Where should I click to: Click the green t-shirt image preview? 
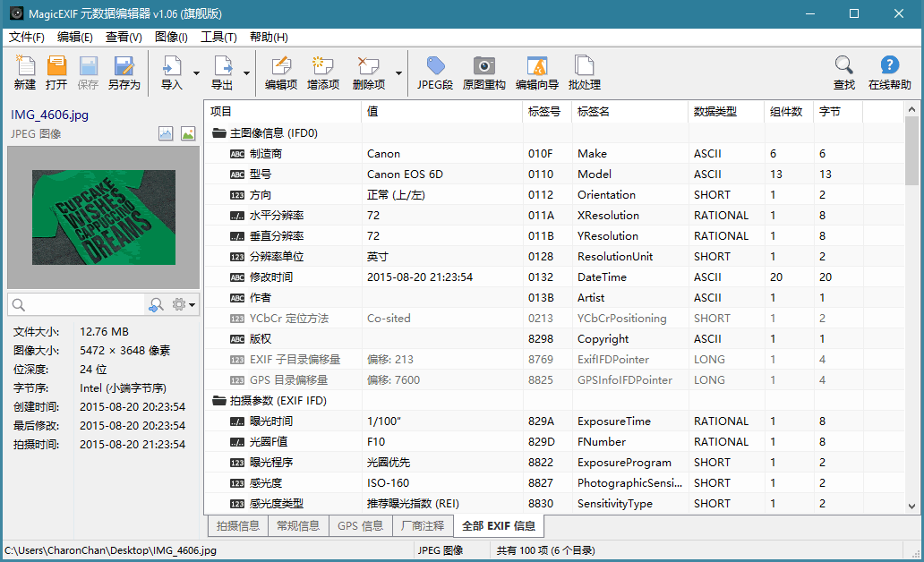pyautogui.click(x=104, y=217)
